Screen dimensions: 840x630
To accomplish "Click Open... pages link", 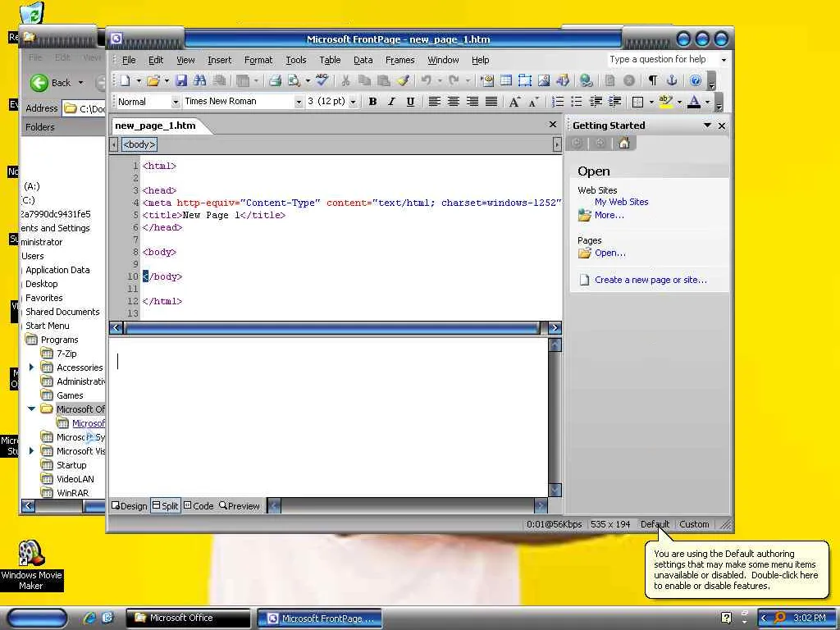I will (x=610, y=253).
